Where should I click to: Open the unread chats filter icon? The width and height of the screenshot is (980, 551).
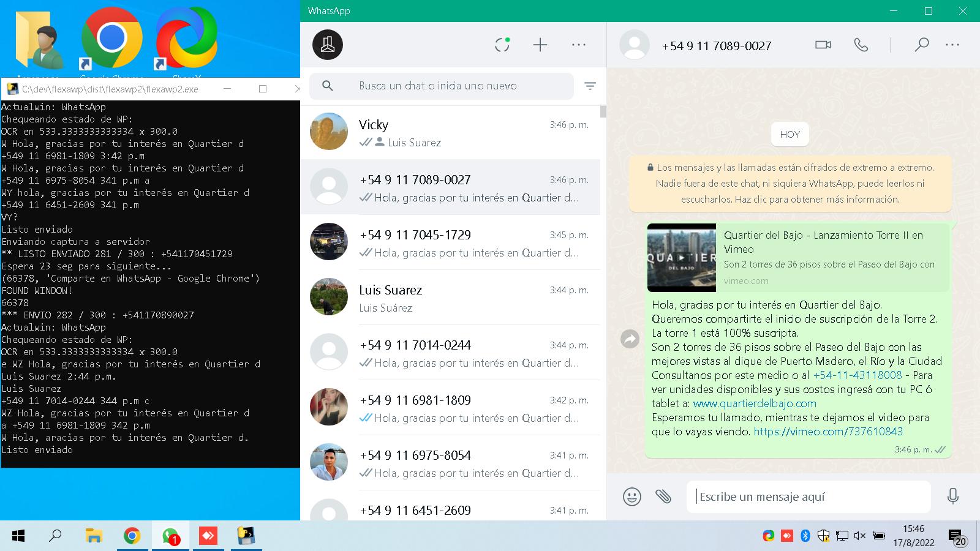pos(590,86)
